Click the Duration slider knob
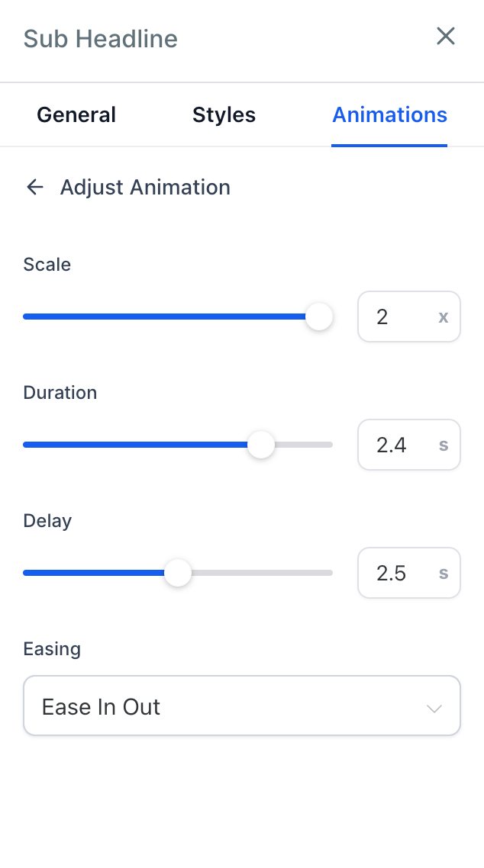This screenshot has height=868, width=484. coord(261,445)
